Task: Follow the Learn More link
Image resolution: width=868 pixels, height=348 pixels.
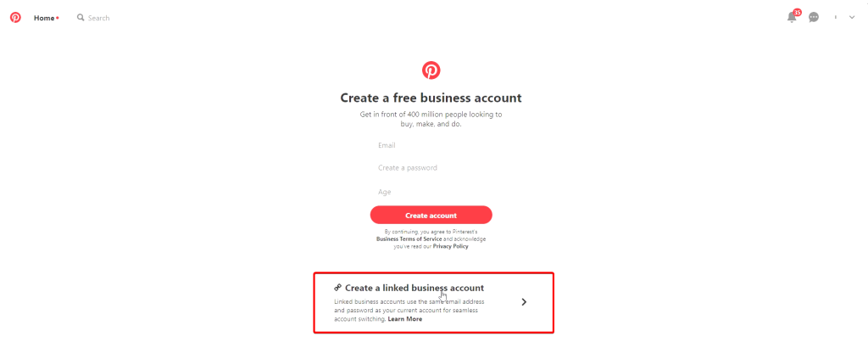Action: [404, 319]
